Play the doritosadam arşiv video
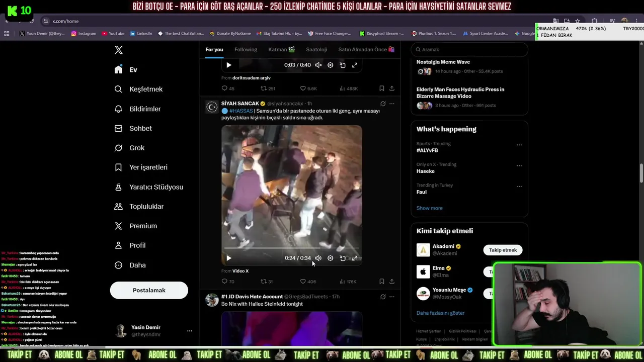 pyautogui.click(x=228, y=65)
